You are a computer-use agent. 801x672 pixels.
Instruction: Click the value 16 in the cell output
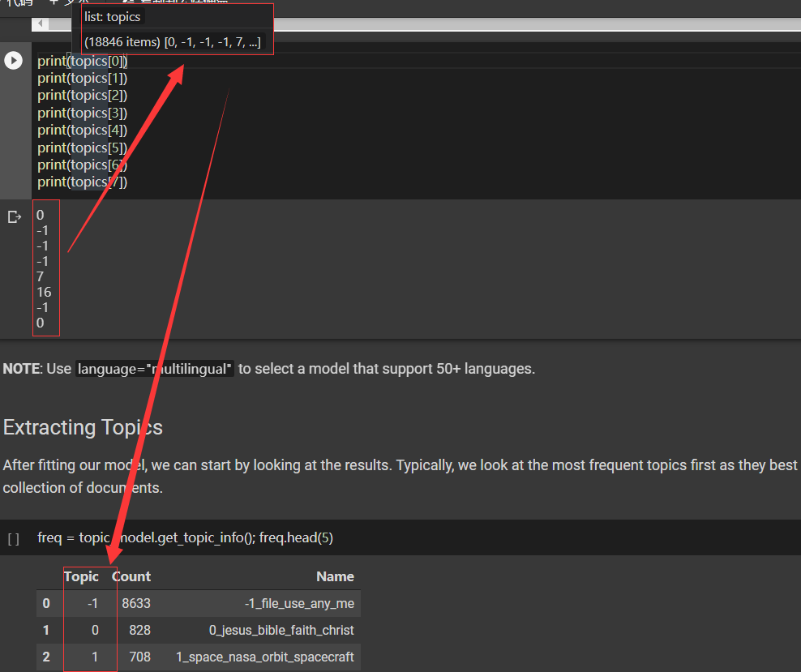(45, 292)
